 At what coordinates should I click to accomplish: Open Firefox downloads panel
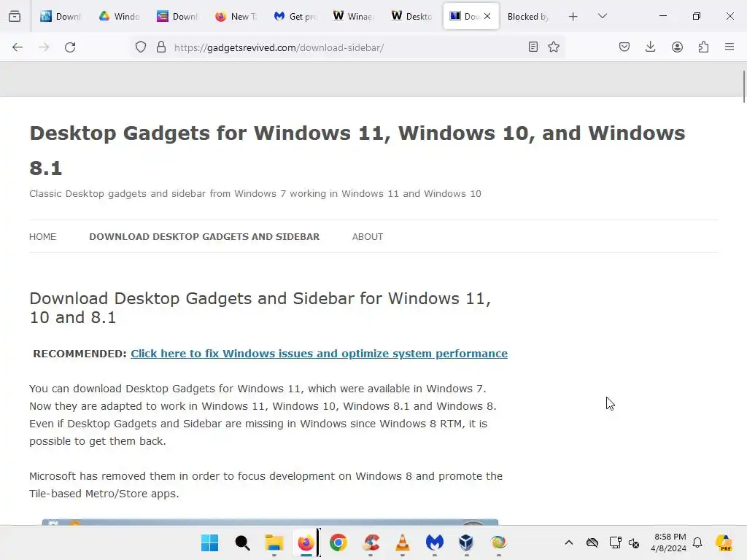[650, 47]
